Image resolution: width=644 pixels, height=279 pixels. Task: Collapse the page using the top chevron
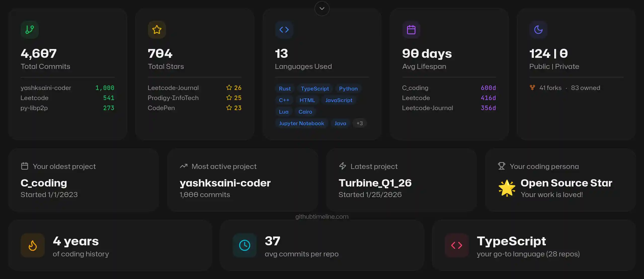322,8
